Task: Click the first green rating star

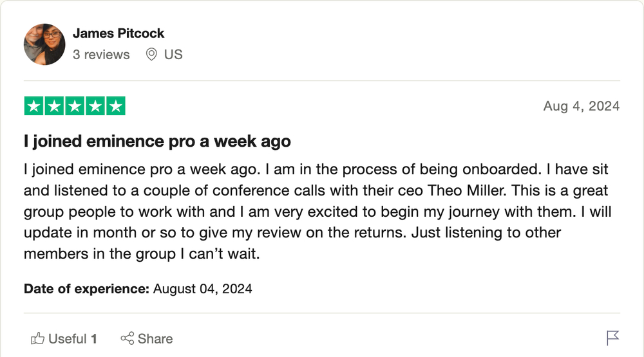Action: point(33,106)
